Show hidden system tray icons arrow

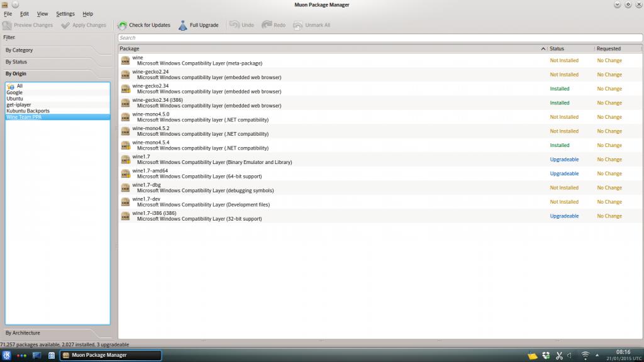pos(597,356)
